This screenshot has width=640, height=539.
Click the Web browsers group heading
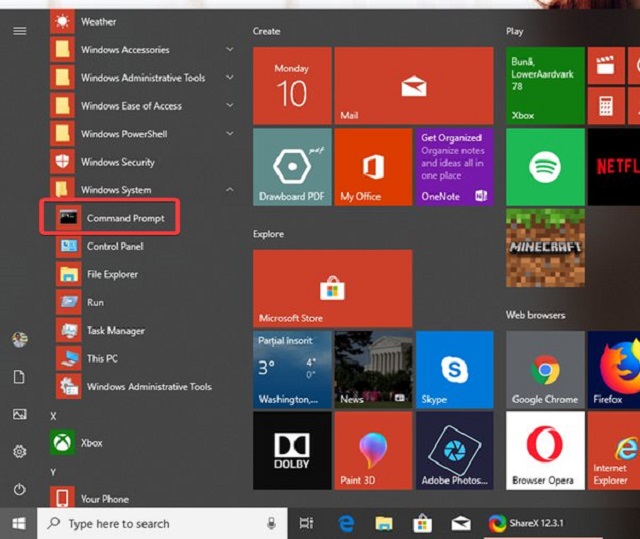pyautogui.click(x=536, y=315)
